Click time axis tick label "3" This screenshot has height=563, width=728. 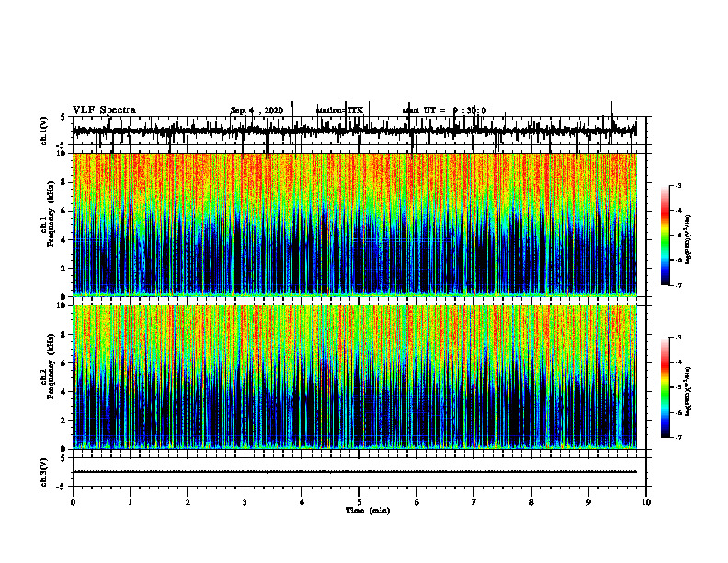(x=245, y=502)
